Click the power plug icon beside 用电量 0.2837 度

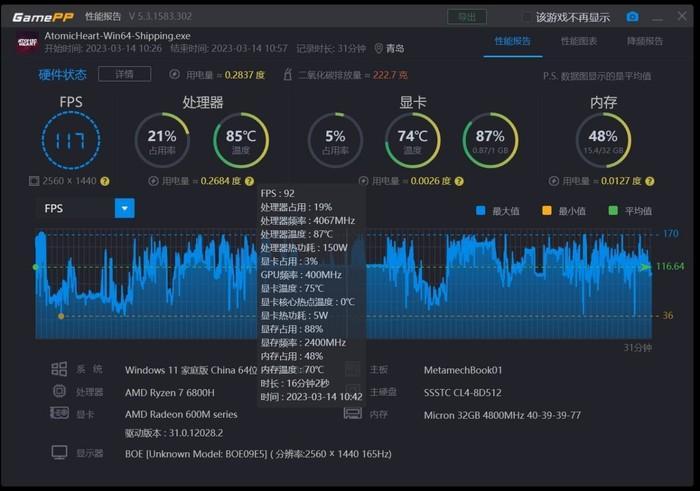click(x=175, y=75)
